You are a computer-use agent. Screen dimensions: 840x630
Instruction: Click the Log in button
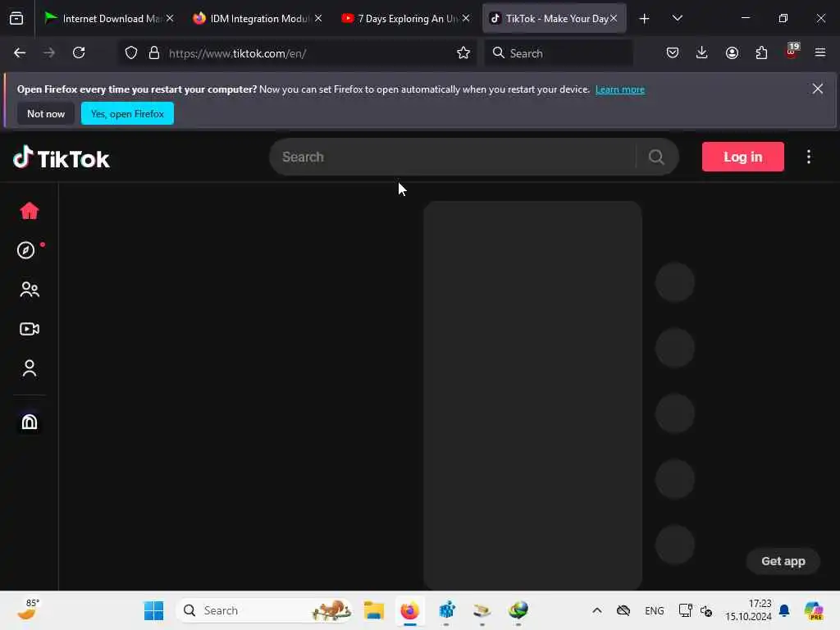point(742,157)
